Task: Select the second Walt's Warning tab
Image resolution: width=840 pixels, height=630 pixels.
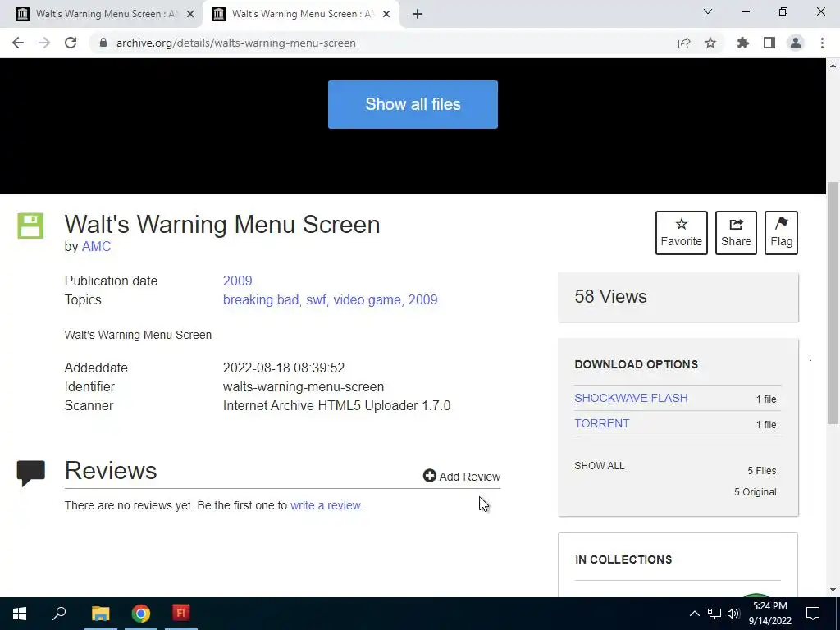Action: 300,14
